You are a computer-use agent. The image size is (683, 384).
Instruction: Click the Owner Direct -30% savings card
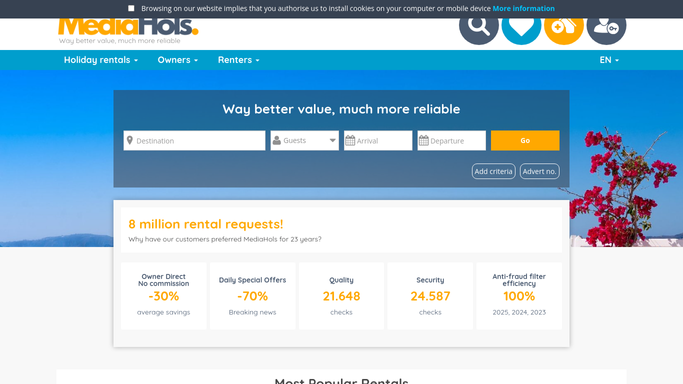[164, 296]
